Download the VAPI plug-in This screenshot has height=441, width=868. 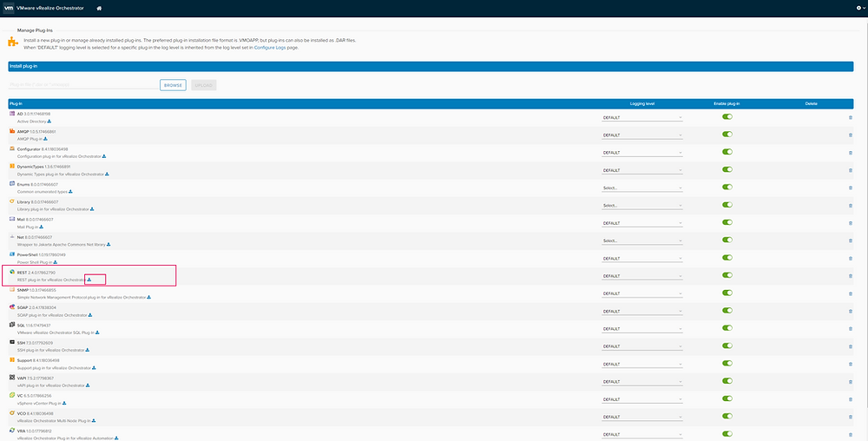[88, 385]
